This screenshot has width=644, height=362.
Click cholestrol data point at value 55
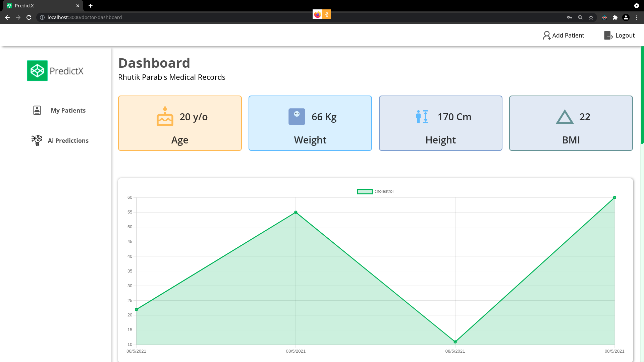click(x=296, y=212)
